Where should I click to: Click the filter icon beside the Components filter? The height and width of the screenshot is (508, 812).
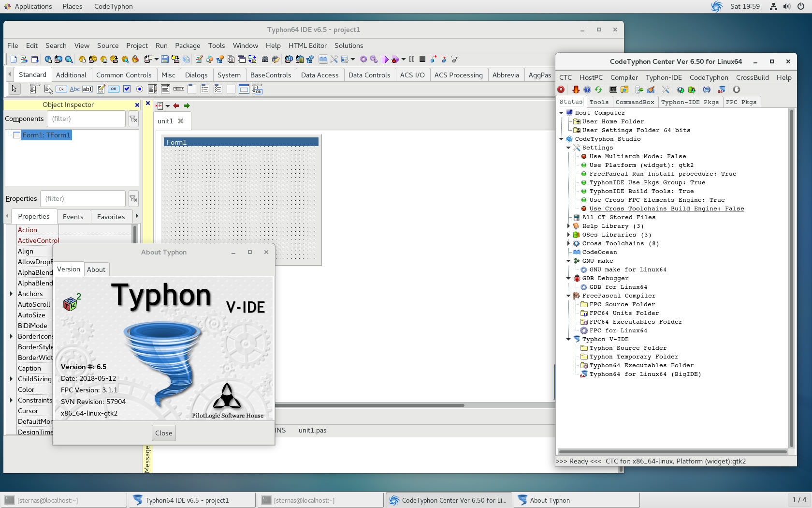pyautogui.click(x=133, y=119)
